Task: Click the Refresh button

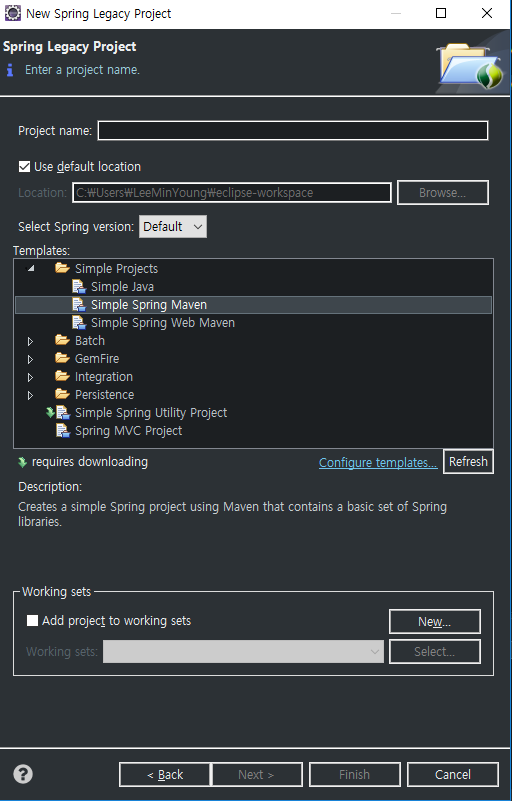Action: [x=468, y=461]
